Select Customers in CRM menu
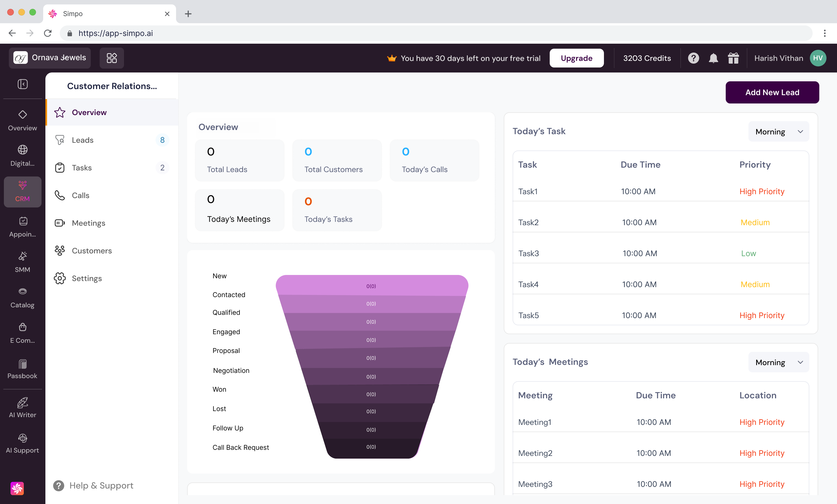 click(x=92, y=250)
